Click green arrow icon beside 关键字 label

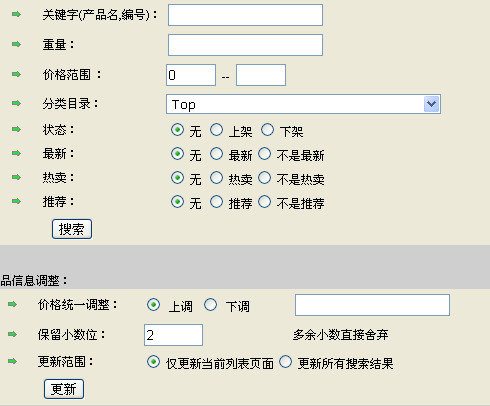coord(16,14)
